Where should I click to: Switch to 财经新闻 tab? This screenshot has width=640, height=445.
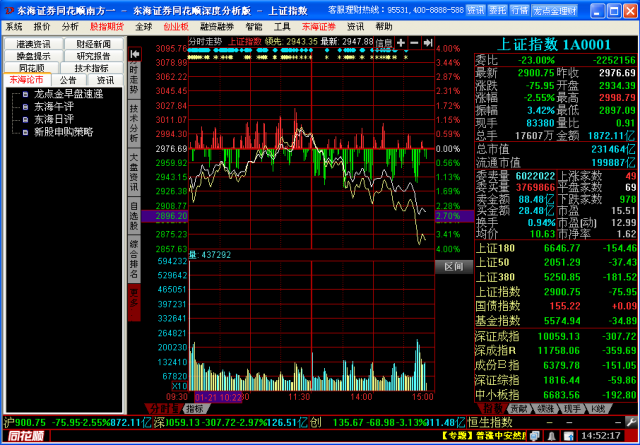pyautogui.click(x=93, y=44)
